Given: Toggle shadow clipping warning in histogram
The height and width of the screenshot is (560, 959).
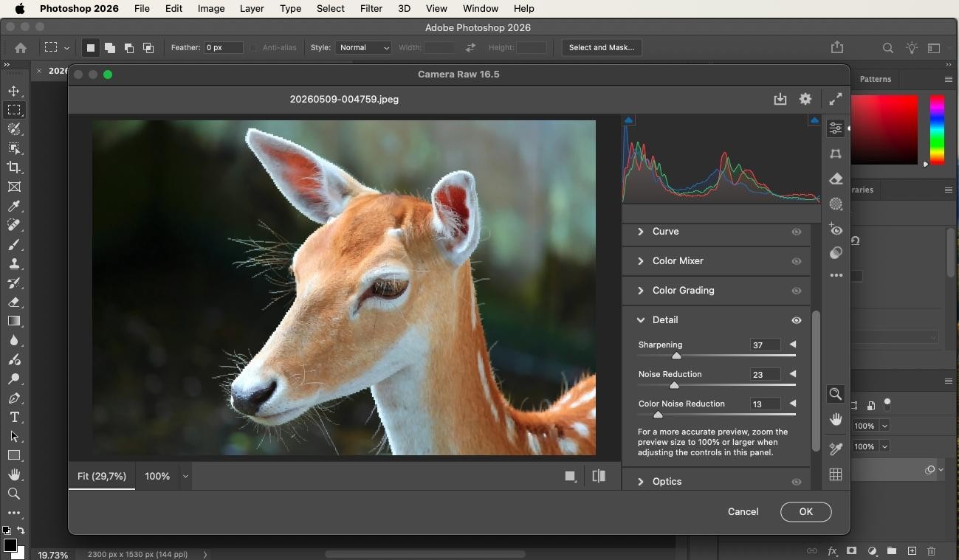Looking at the screenshot, I should coord(628,120).
